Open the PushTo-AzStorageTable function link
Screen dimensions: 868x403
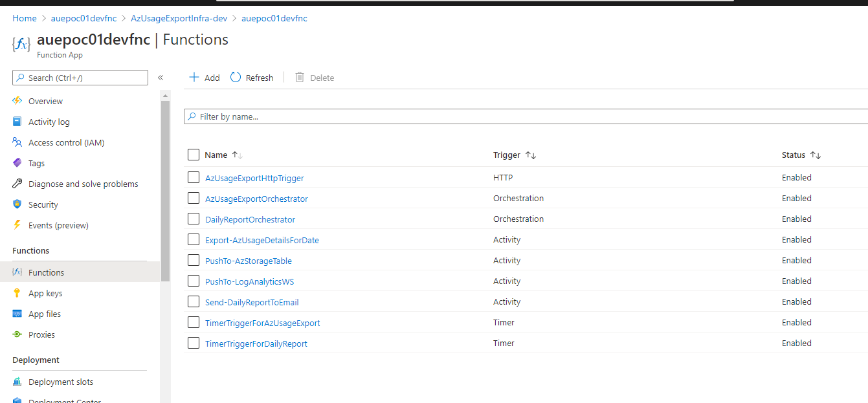point(249,261)
